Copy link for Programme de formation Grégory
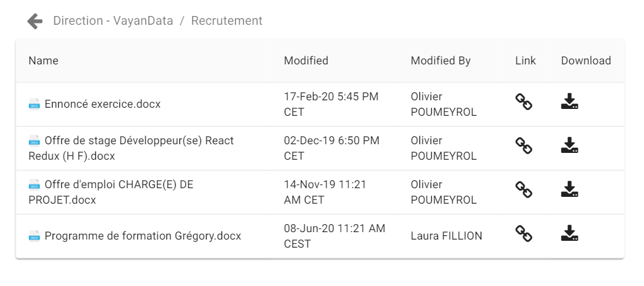The height and width of the screenshot is (286, 644). tap(524, 234)
